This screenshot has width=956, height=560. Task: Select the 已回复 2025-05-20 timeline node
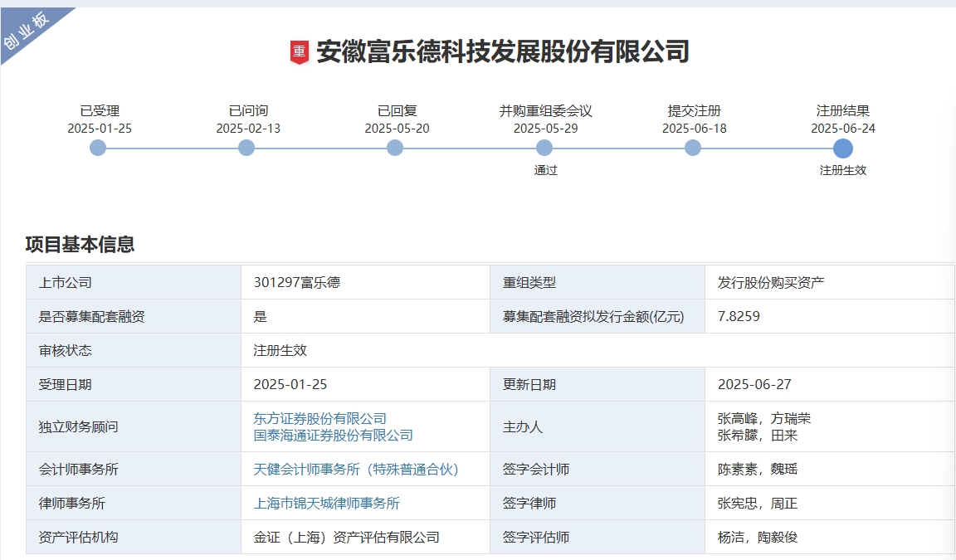click(x=395, y=148)
